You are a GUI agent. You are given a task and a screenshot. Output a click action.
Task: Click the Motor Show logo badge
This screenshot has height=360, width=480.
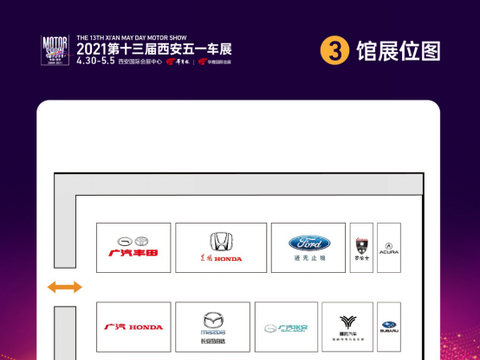pyautogui.click(x=55, y=50)
